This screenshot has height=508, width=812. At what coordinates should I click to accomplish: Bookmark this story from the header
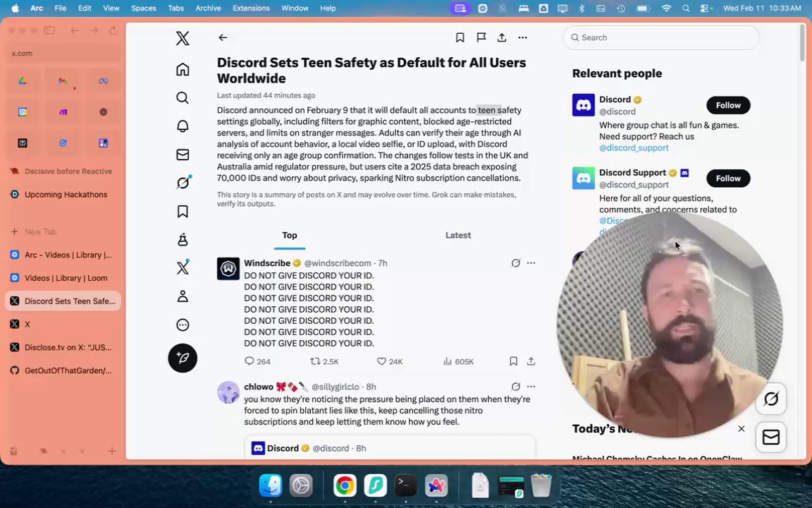click(460, 37)
